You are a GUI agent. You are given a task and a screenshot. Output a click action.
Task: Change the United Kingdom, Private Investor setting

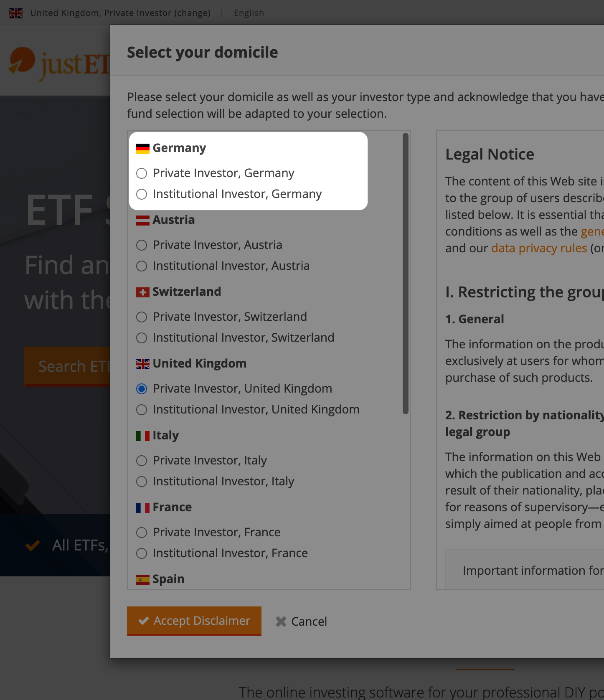pyautogui.click(x=120, y=13)
